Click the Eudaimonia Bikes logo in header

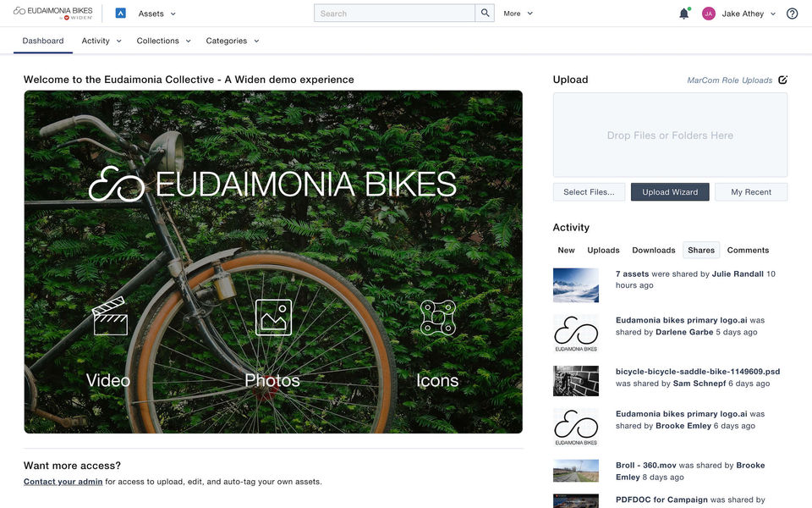[x=52, y=14]
